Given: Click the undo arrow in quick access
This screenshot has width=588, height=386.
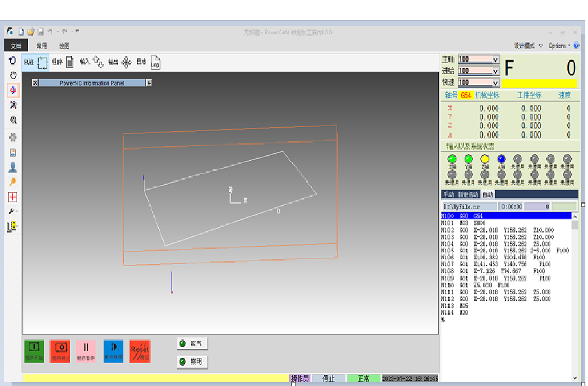Looking at the screenshot, I should [50, 32].
